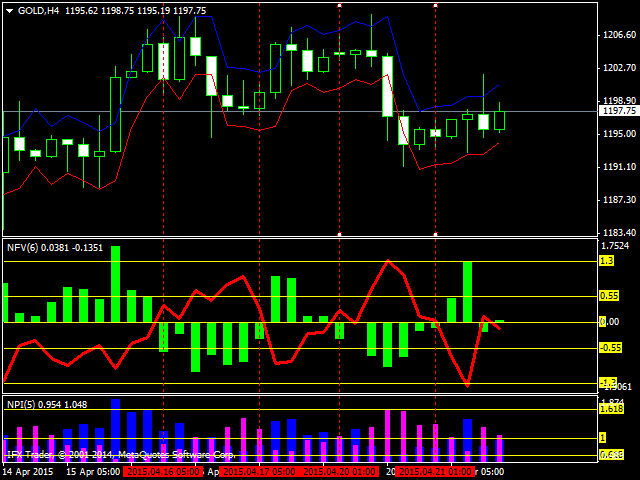Click bottom handle of the 2015.04.20 vertical line
Image resolution: width=640 pixels, height=480 pixels.
click(340, 234)
